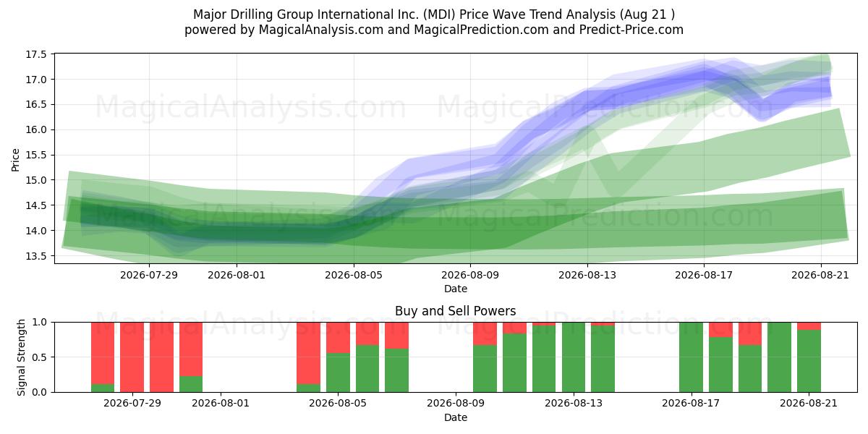Click the 1.0 signal strength tick label

[41, 322]
